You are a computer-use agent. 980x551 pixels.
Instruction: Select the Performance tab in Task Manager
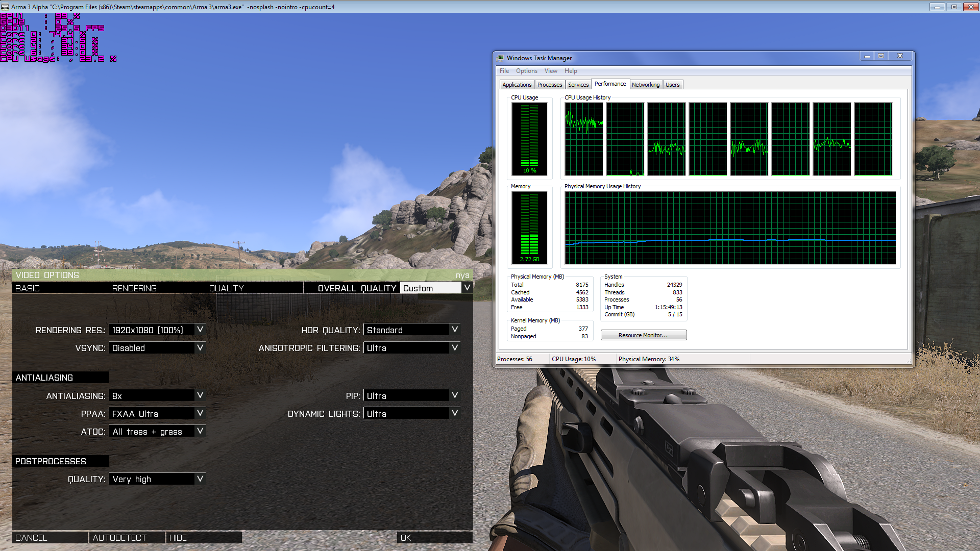pyautogui.click(x=610, y=84)
